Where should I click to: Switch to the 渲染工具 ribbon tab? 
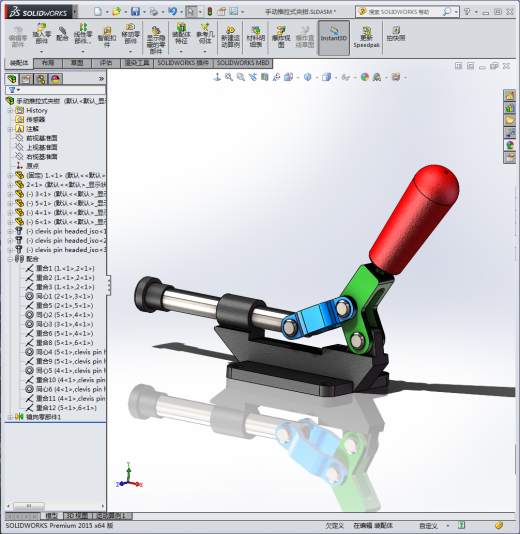click(x=137, y=63)
